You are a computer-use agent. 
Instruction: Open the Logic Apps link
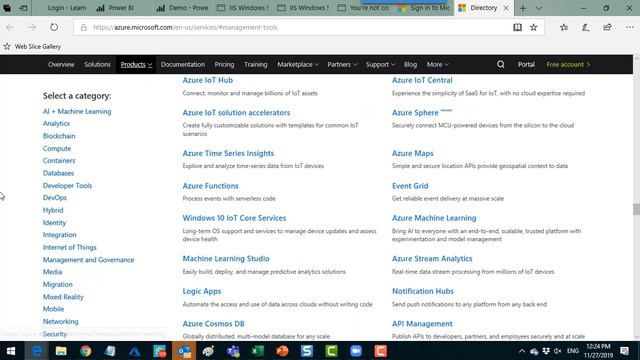(202, 291)
